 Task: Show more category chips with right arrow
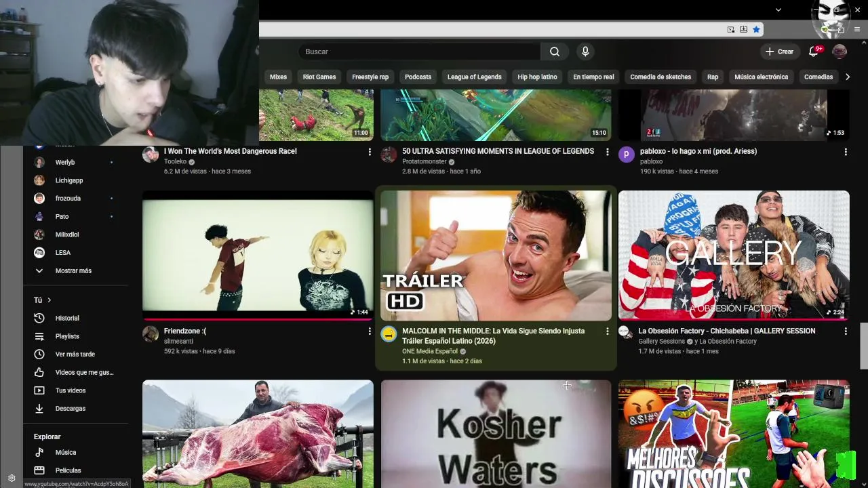pyautogui.click(x=847, y=77)
